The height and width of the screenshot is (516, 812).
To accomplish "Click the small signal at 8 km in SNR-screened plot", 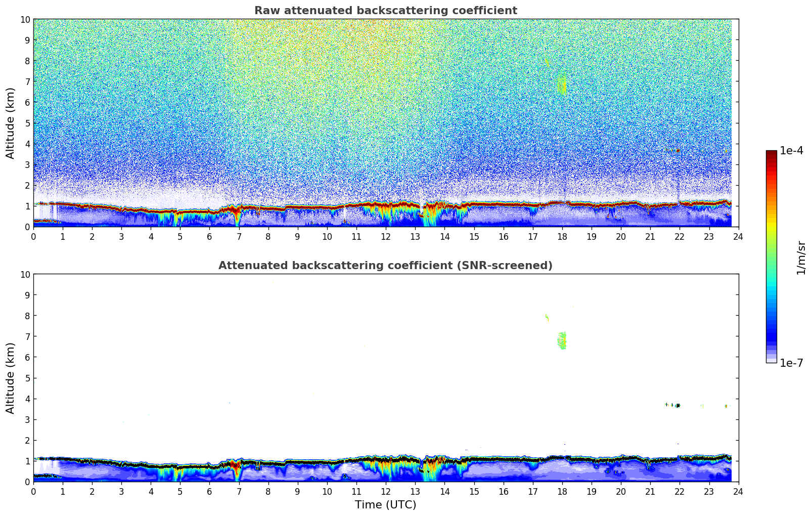I will (547, 318).
